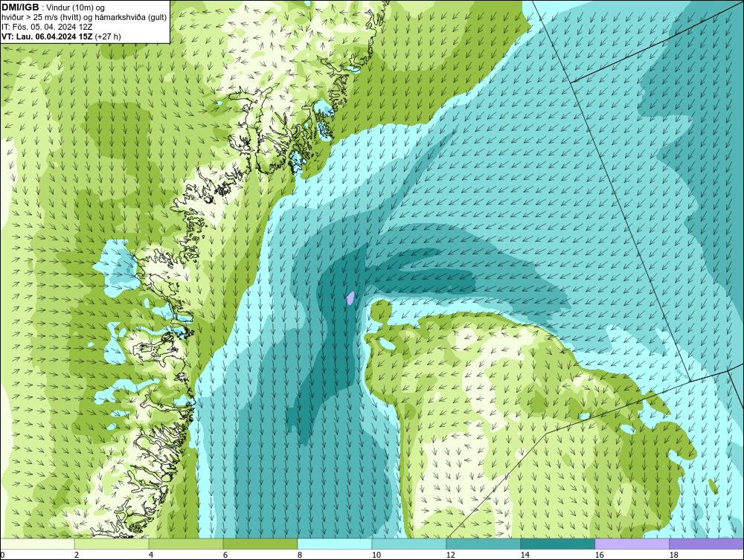Click the legend value label 4
Screen dimensions: 744x560
tap(151, 555)
